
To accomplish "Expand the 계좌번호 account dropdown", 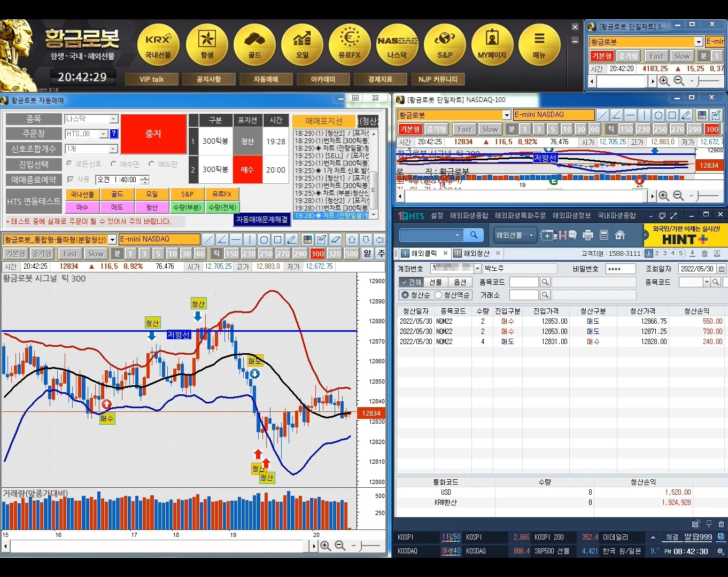I will pos(477,269).
